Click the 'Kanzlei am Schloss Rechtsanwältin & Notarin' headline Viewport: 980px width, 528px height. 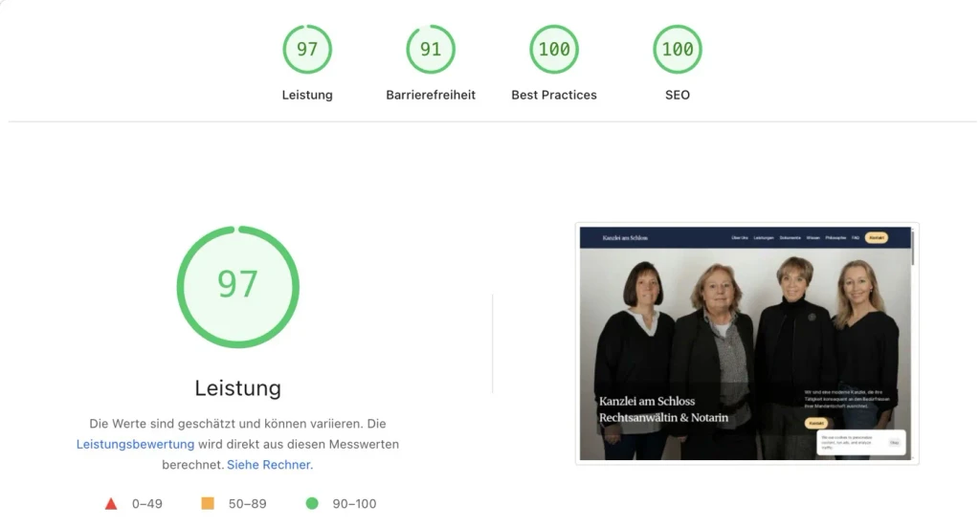(x=664, y=409)
